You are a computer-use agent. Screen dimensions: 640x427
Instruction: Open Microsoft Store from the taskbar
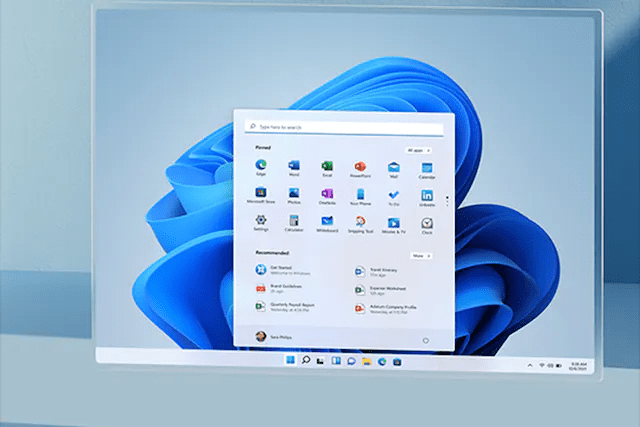[397, 362]
